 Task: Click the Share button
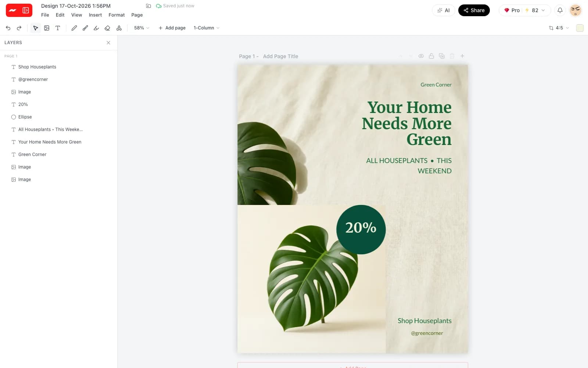(474, 10)
